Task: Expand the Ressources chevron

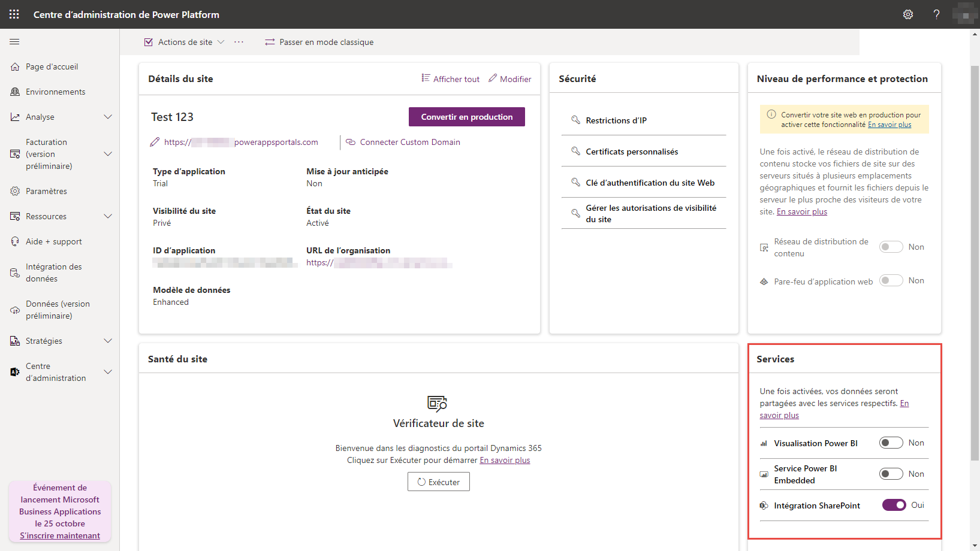Action: [x=108, y=216]
